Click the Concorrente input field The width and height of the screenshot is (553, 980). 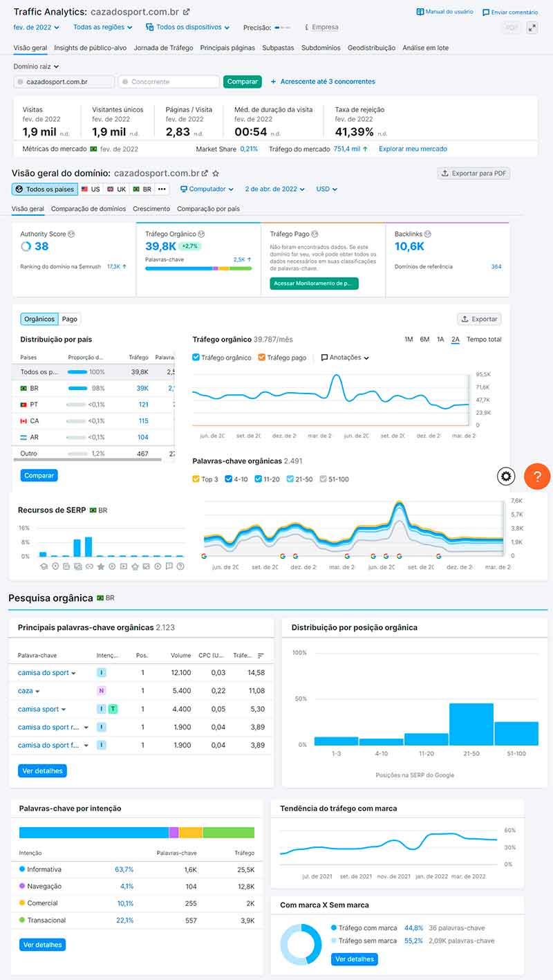(169, 82)
